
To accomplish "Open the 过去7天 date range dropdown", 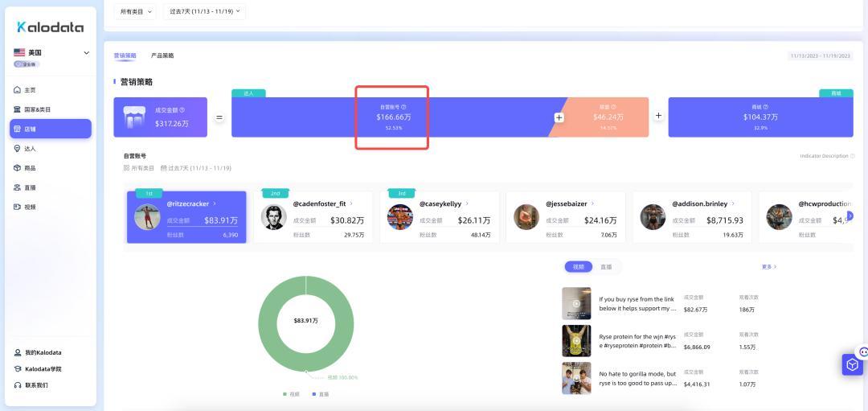I will click(x=204, y=11).
